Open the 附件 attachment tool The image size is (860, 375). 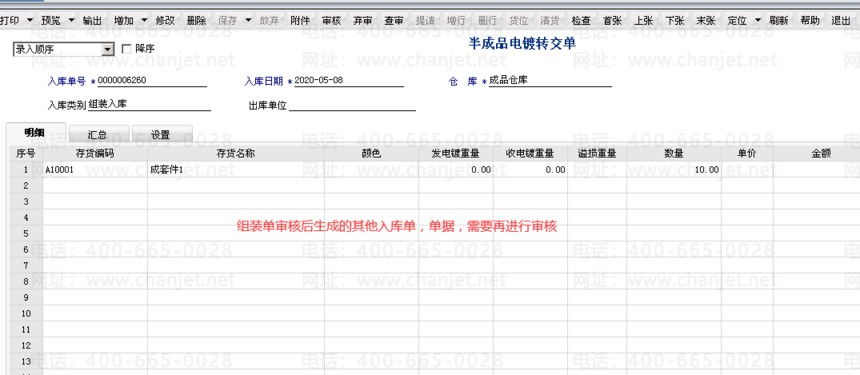[300, 21]
